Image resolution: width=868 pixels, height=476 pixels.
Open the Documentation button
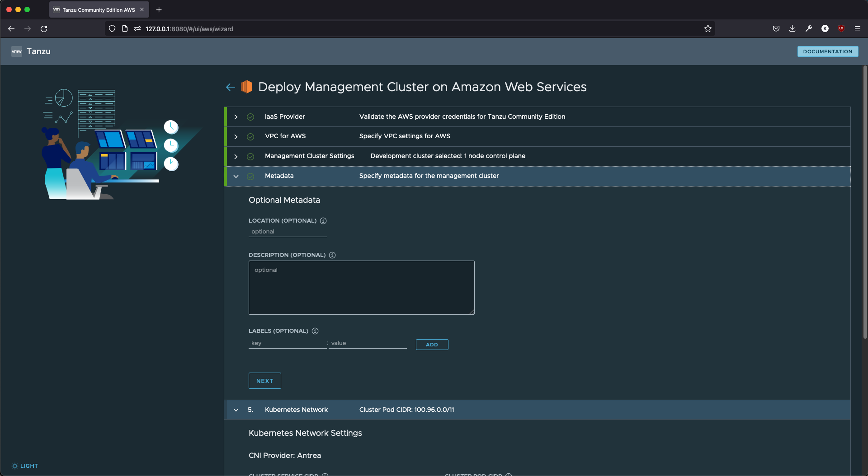tap(828, 51)
